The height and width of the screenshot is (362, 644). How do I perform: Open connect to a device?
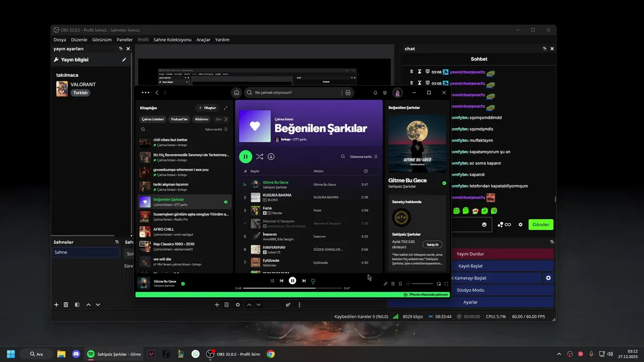[x=400, y=284]
